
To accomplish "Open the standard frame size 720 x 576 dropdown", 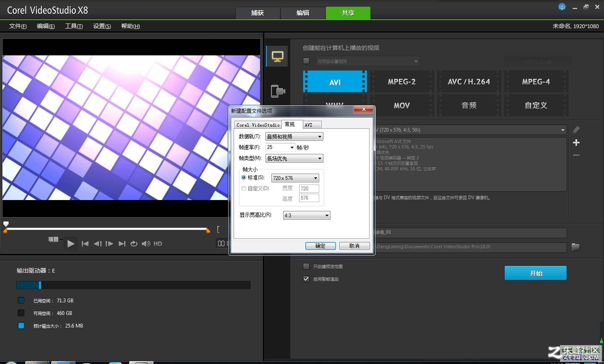I will tap(295, 178).
